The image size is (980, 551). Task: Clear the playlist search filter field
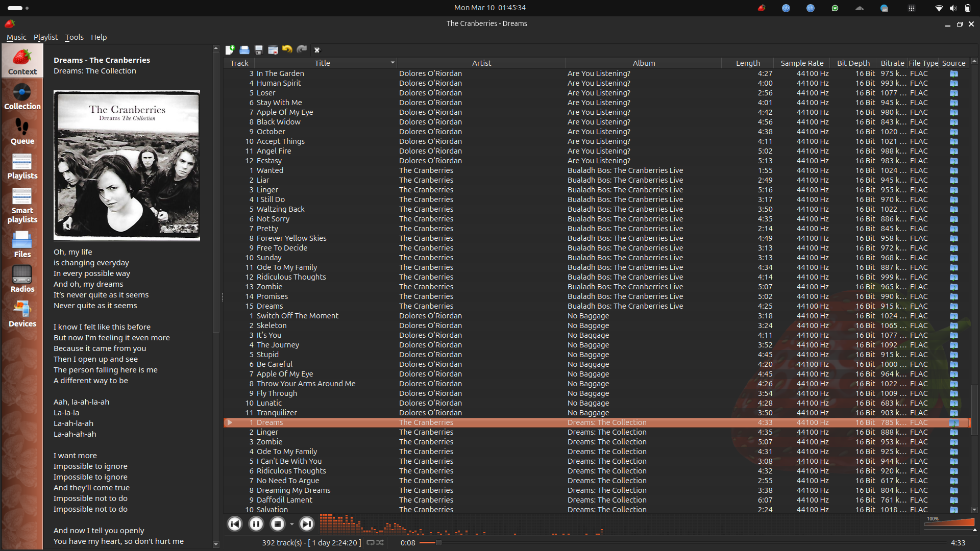coord(317,50)
